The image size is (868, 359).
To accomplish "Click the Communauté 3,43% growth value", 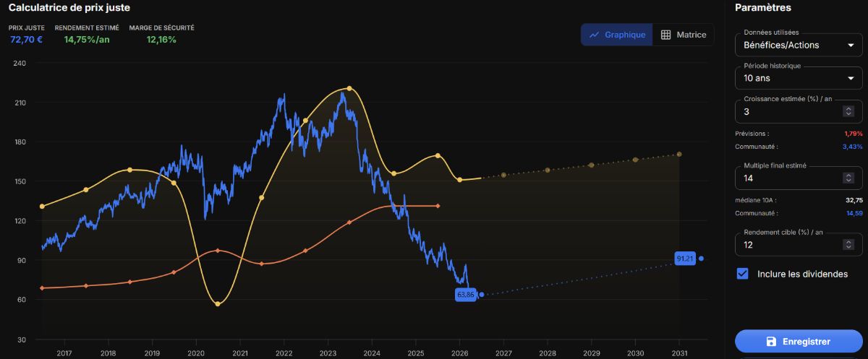I will [853, 147].
